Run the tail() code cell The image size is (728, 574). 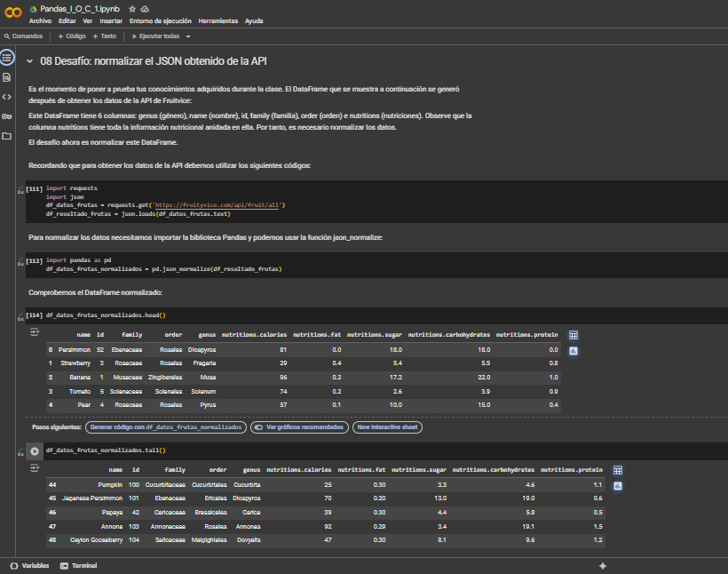coord(35,450)
